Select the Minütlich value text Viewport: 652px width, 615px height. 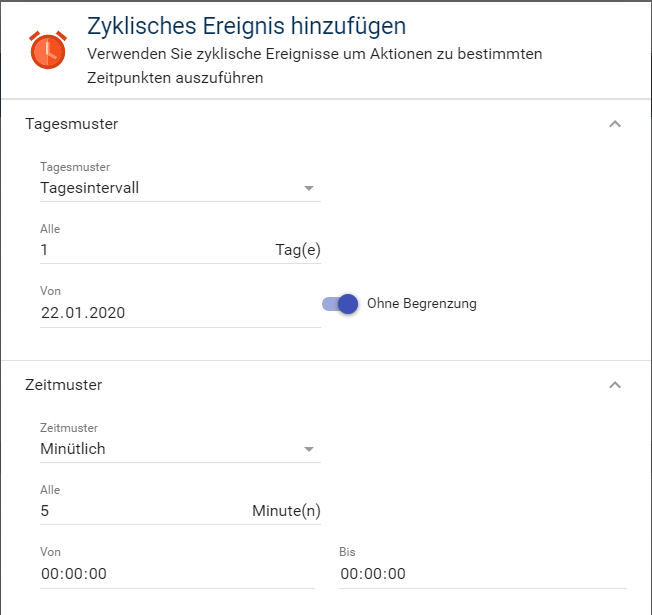(x=73, y=449)
